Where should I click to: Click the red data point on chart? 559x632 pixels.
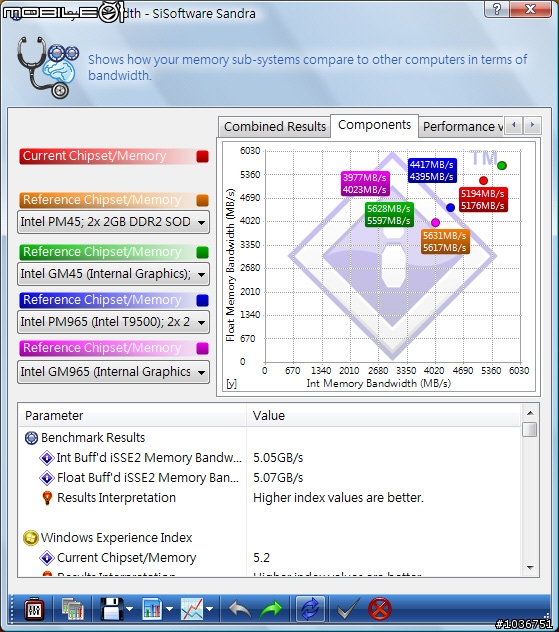483,181
